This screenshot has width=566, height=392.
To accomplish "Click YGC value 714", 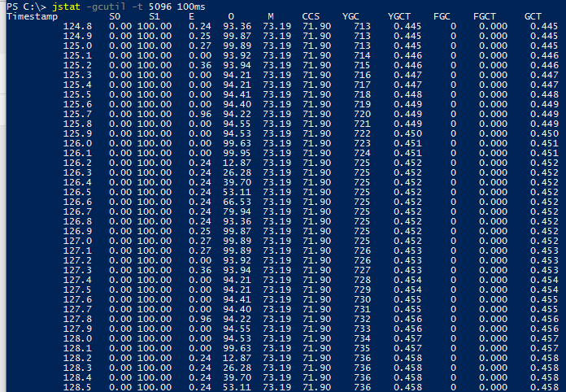I will point(362,55).
